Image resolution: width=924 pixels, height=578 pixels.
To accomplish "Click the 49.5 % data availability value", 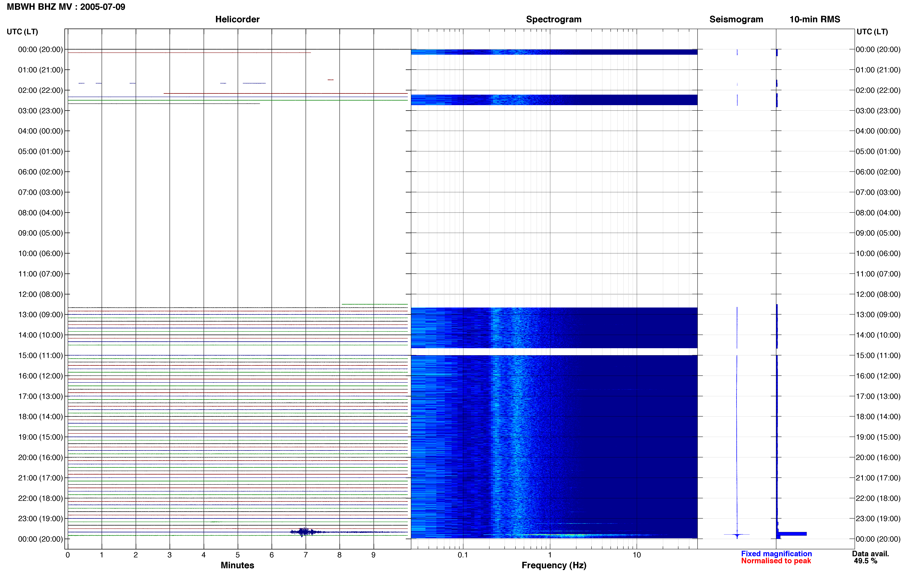I will [865, 561].
